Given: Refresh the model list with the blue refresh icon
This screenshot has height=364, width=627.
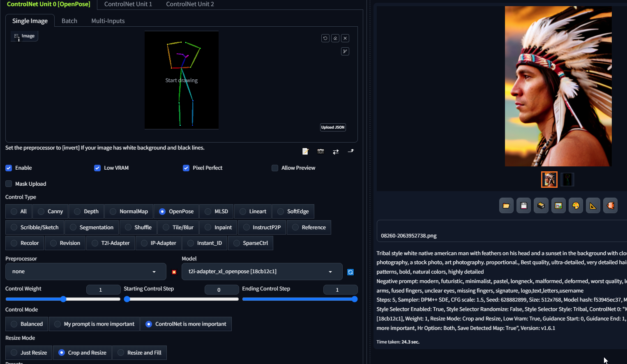Looking at the screenshot, I should pyautogui.click(x=350, y=272).
